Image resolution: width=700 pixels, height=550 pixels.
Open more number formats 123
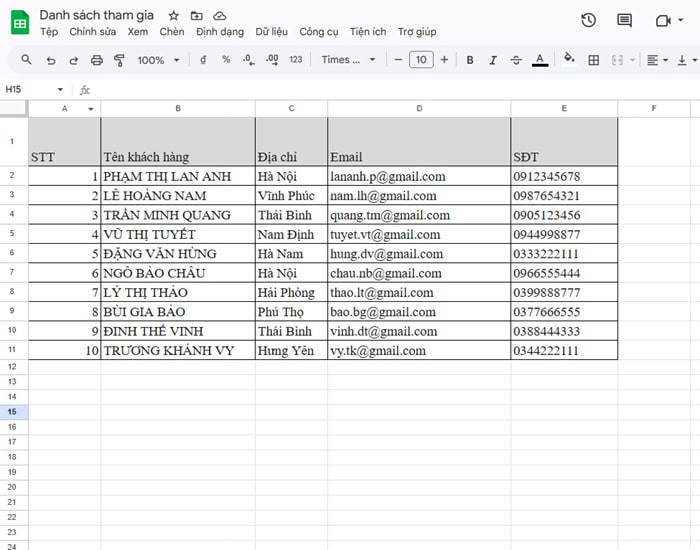point(296,60)
